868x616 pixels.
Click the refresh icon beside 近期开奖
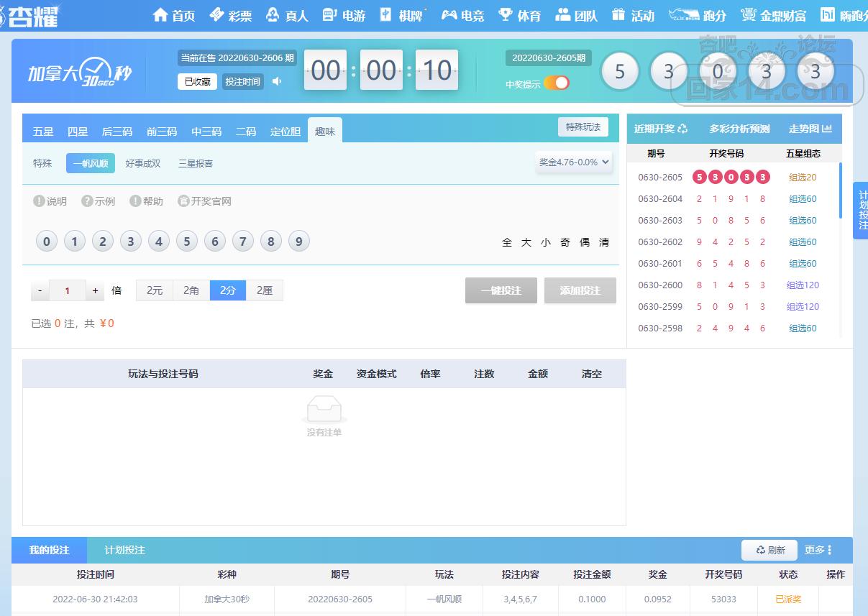[x=682, y=129]
